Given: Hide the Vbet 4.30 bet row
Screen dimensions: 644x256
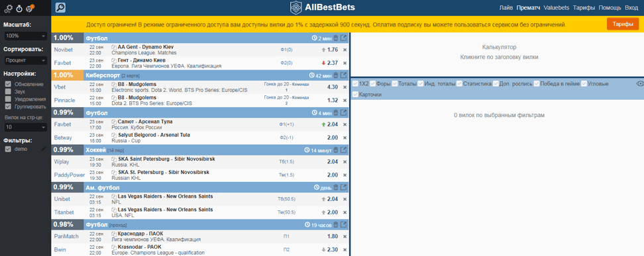Looking at the screenshot, I should click(x=345, y=87).
